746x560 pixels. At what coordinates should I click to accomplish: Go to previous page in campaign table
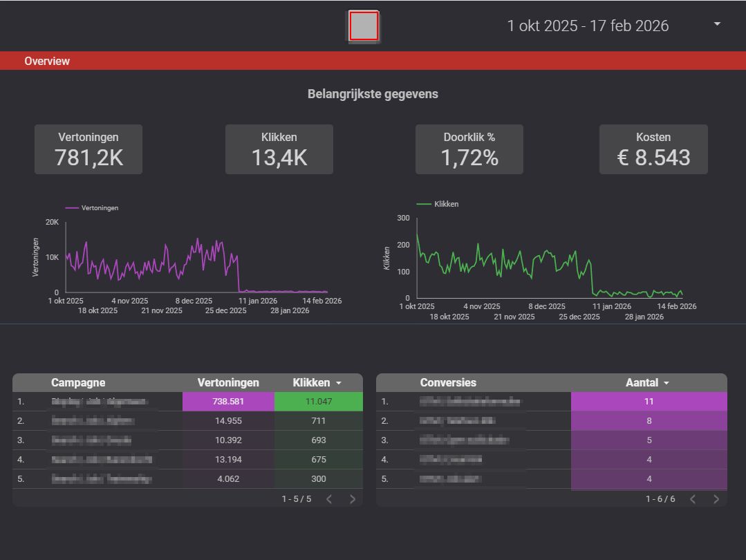click(329, 499)
